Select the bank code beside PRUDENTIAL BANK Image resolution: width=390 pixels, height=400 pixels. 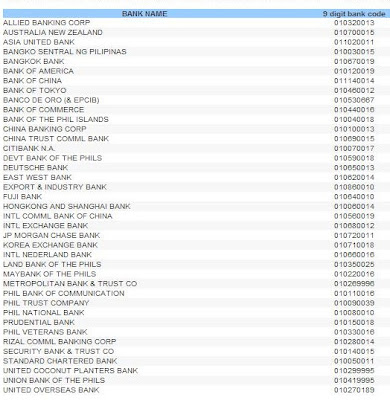click(x=354, y=323)
